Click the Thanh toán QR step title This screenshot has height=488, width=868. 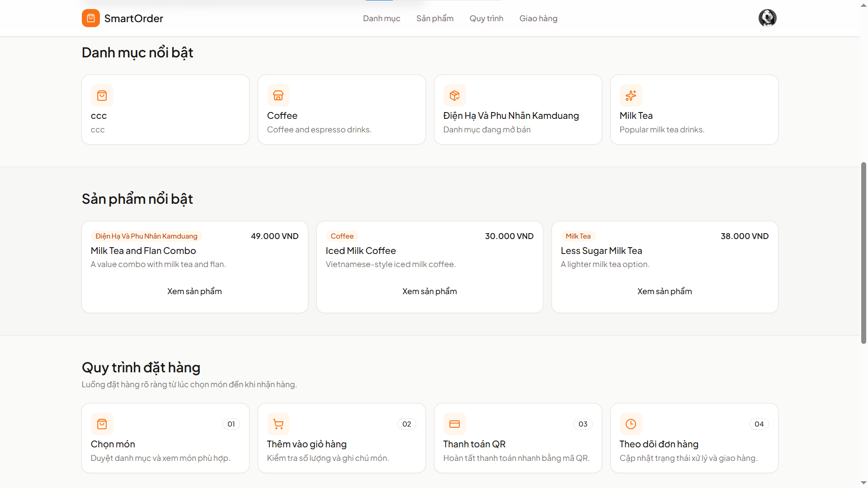coord(474,444)
